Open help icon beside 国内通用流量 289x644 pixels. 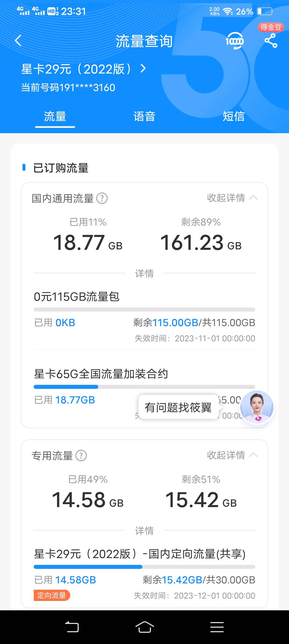pyautogui.click(x=102, y=198)
